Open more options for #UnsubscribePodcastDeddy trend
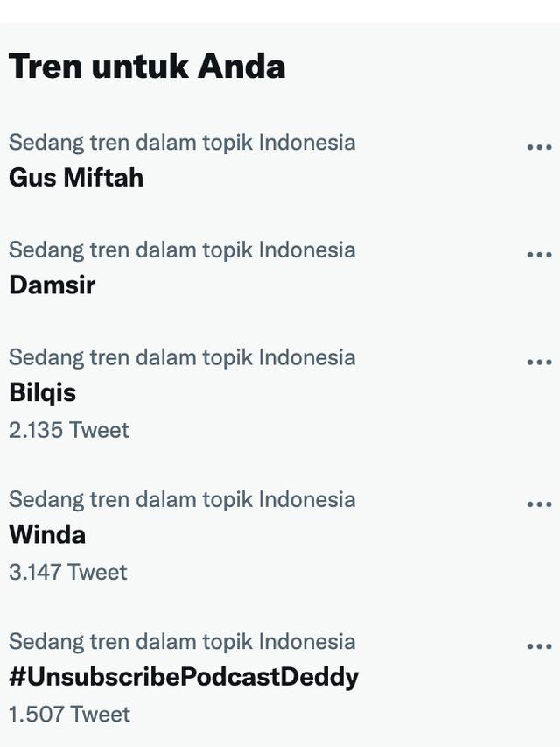The height and width of the screenshot is (747, 560). point(541,645)
